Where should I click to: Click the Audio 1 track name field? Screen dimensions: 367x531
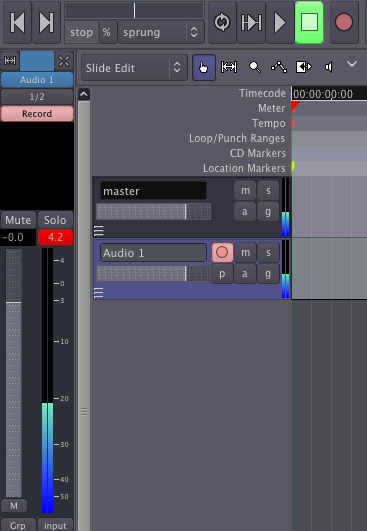[153, 253]
